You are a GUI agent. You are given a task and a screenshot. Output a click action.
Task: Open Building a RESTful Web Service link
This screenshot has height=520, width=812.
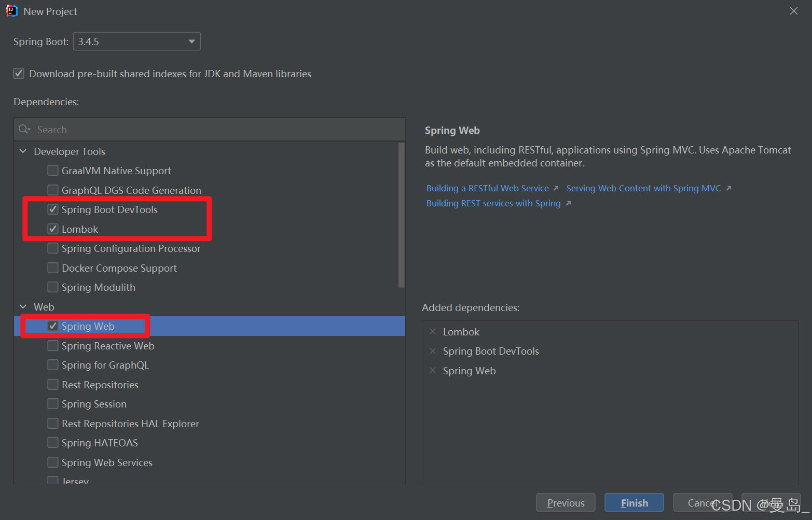coord(487,188)
